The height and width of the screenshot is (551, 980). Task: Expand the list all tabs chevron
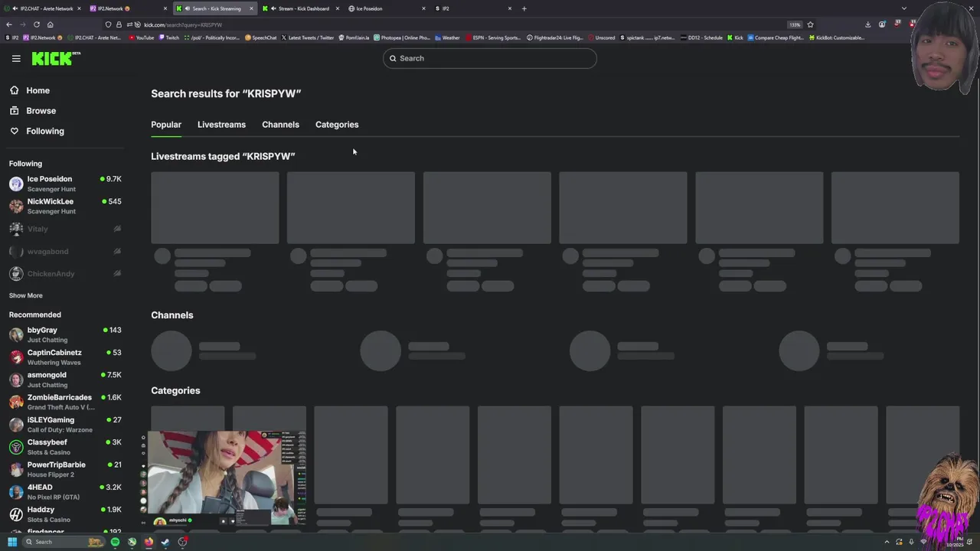904,8
